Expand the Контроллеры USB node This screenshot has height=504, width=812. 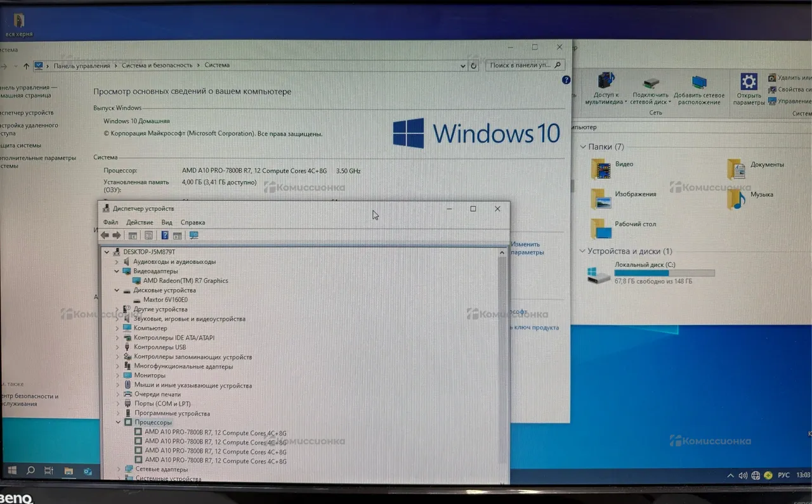coord(117,347)
